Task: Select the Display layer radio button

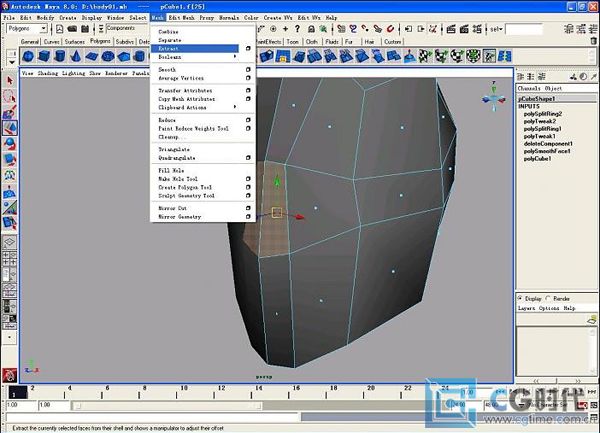Action: click(520, 298)
